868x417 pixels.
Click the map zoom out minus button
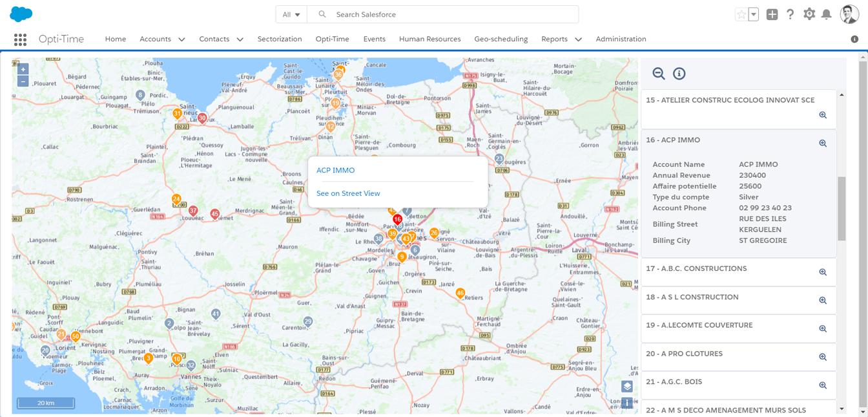(x=23, y=81)
